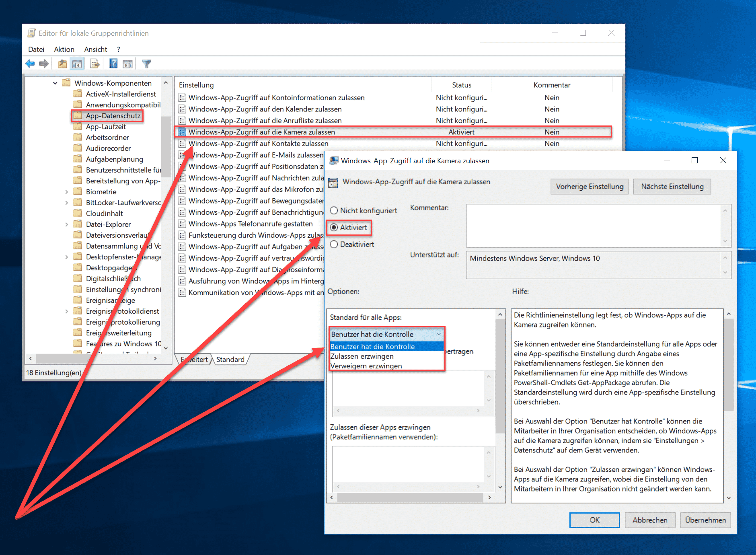Select the Nicht konfiguriert radio button
The height and width of the screenshot is (555, 756).
pos(334,210)
